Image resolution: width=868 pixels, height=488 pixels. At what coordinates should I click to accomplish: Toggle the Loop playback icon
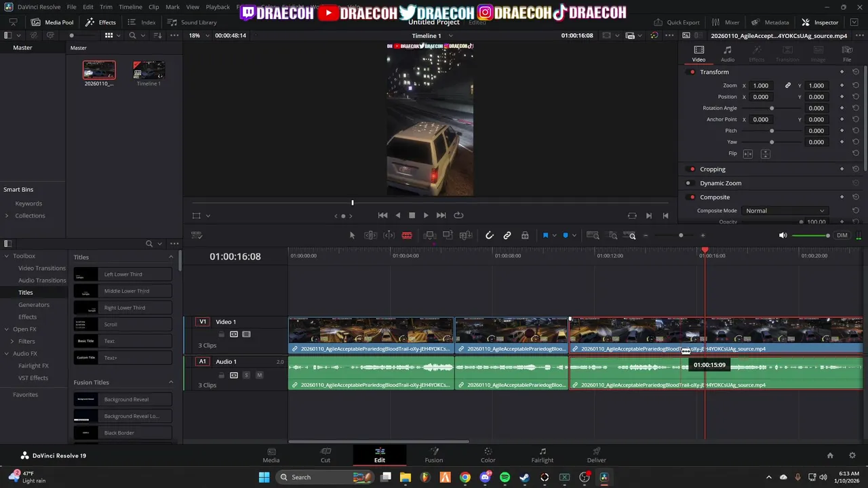pyautogui.click(x=458, y=216)
